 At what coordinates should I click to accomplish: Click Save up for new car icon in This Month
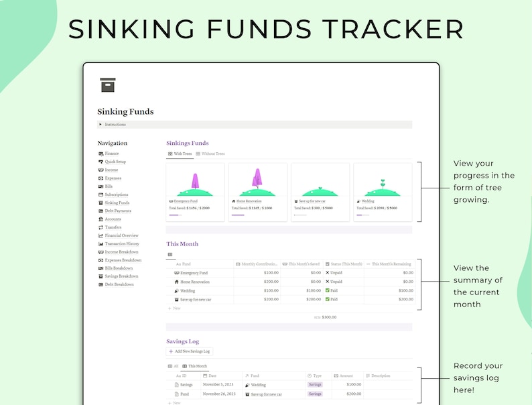click(176, 300)
